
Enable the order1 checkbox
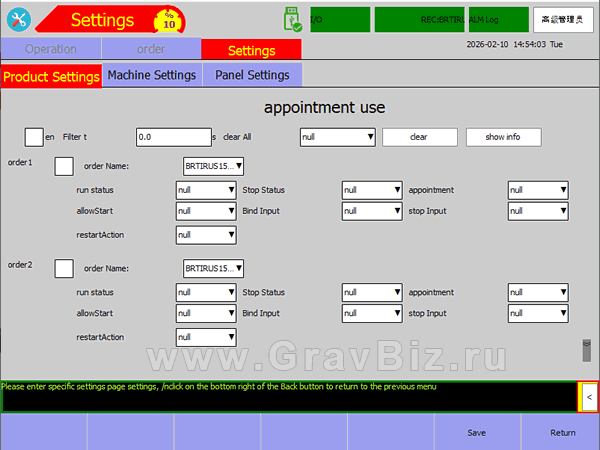coord(64,166)
